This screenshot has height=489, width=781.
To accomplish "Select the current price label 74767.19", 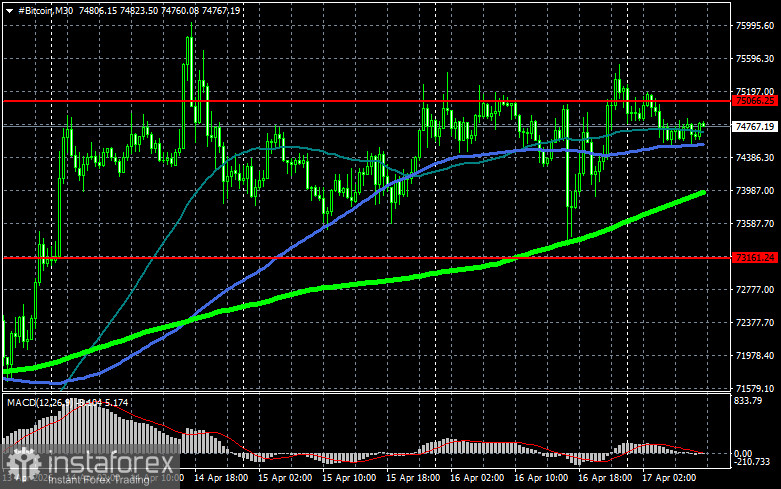I will 755,126.
